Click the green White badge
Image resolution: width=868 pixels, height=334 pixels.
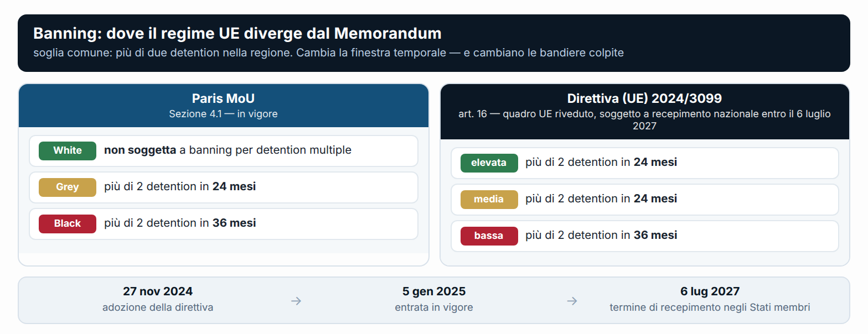click(x=68, y=150)
